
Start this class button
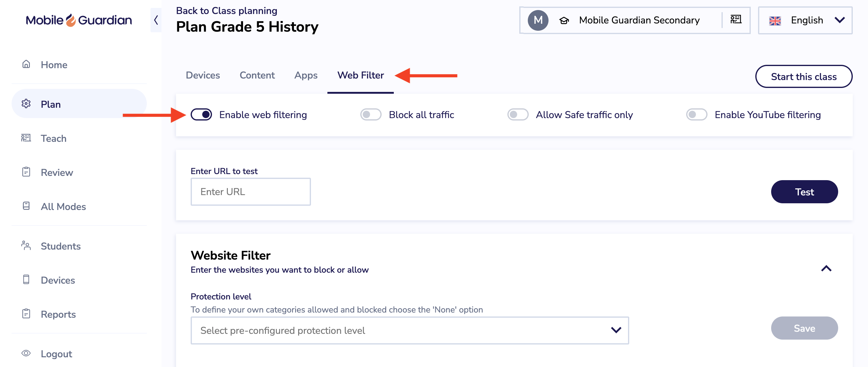(x=804, y=76)
